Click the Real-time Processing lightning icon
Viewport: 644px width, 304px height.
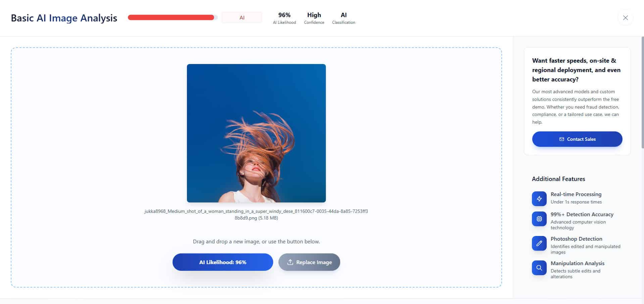click(539, 198)
